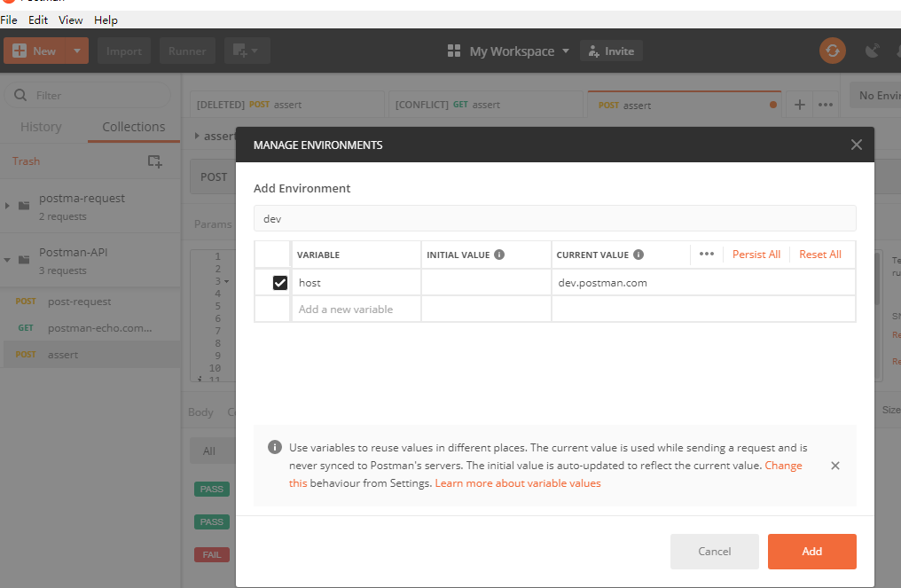
Task: Click the Add button
Action: 811,551
